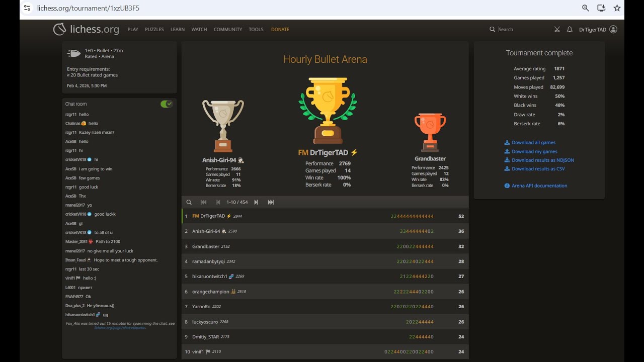This screenshot has height=362, width=644.
Task: Click the standings search magnifier icon
Action: point(189,202)
